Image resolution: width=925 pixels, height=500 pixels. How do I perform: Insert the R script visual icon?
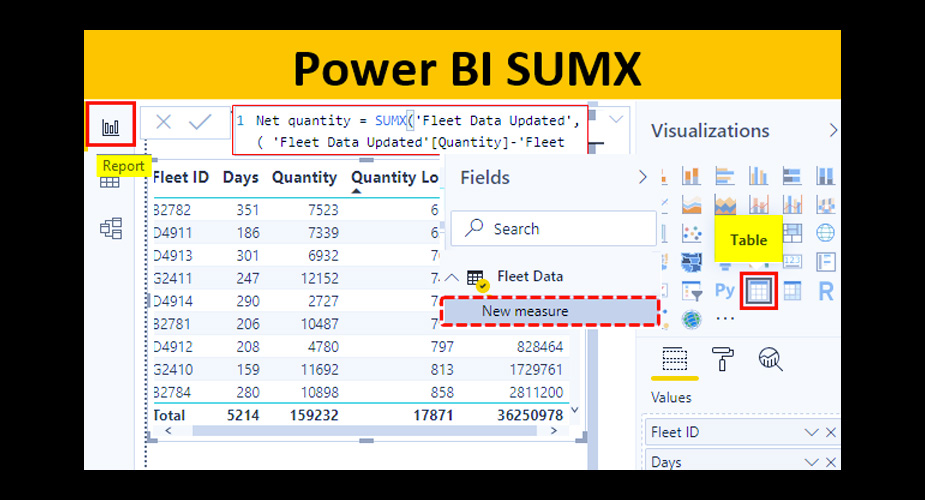[x=826, y=291]
